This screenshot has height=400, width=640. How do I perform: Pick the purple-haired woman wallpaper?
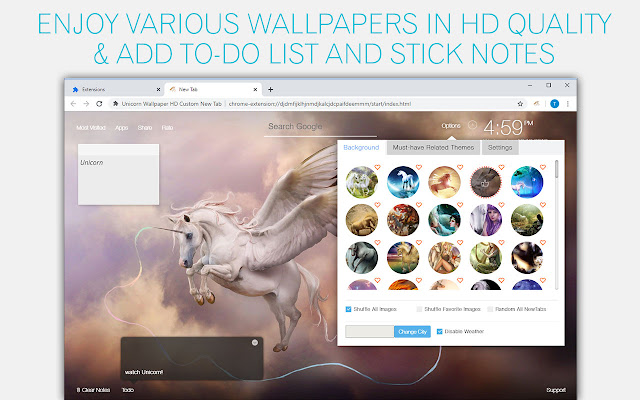point(485,220)
